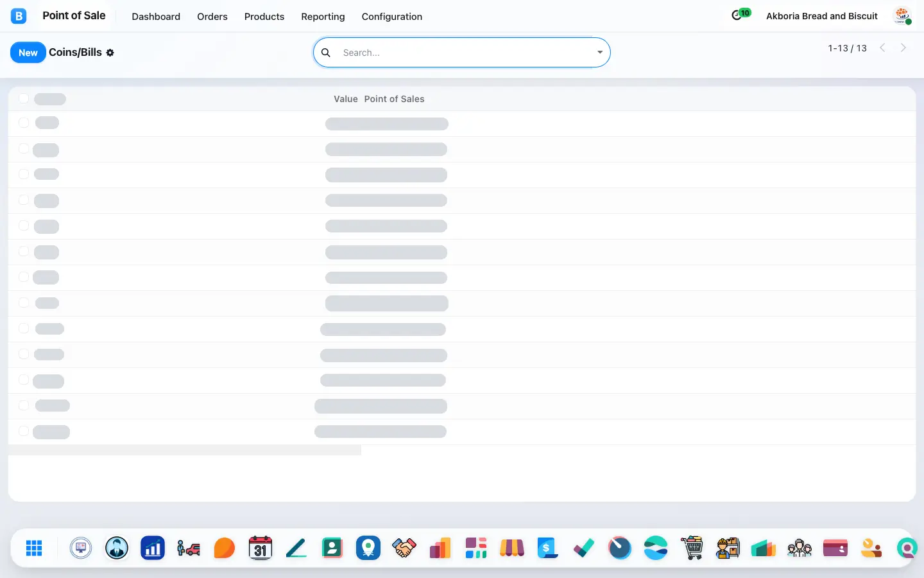Check the first row's checkbox

(24, 123)
